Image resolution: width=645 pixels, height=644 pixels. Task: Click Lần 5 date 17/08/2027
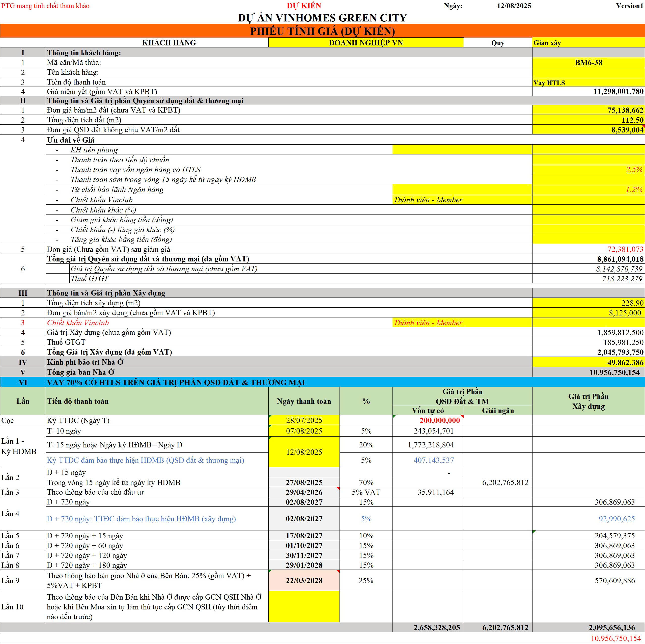pos(304,536)
